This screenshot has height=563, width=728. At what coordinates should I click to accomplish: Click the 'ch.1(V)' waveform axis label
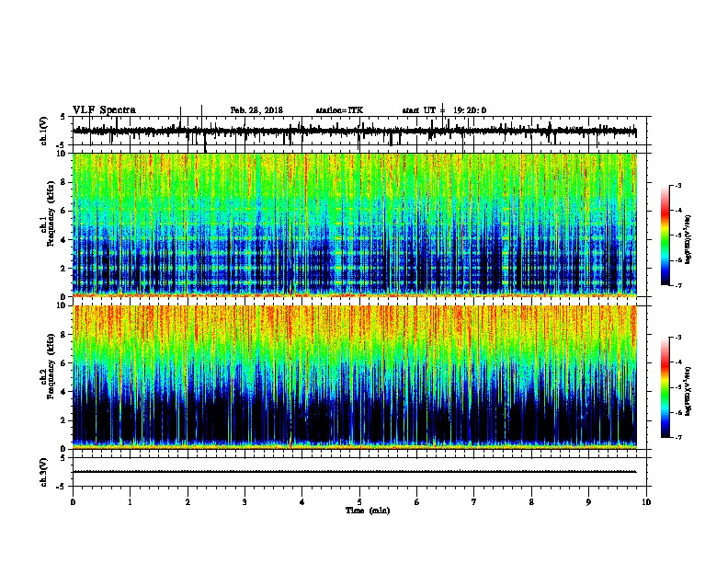[44, 131]
